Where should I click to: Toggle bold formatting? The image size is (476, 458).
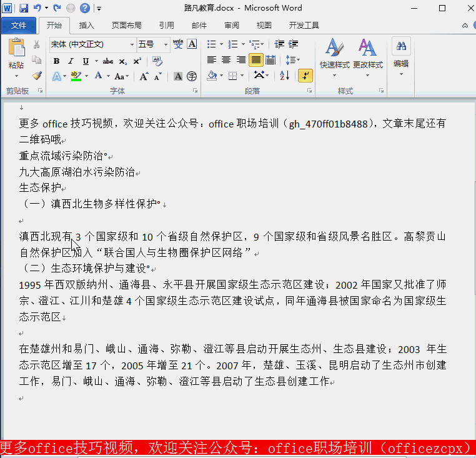pos(56,61)
